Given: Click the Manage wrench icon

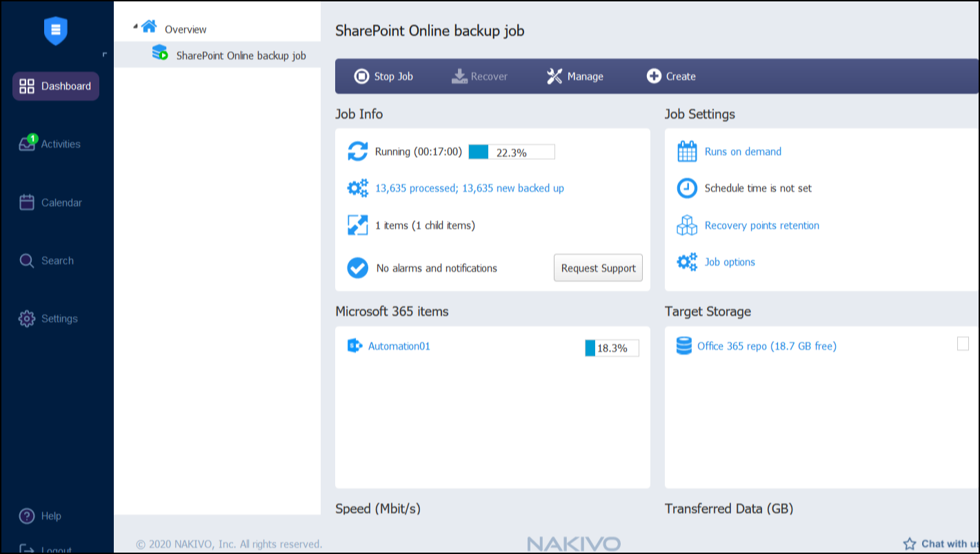Looking at the screenshot, I should click(554, 76).
